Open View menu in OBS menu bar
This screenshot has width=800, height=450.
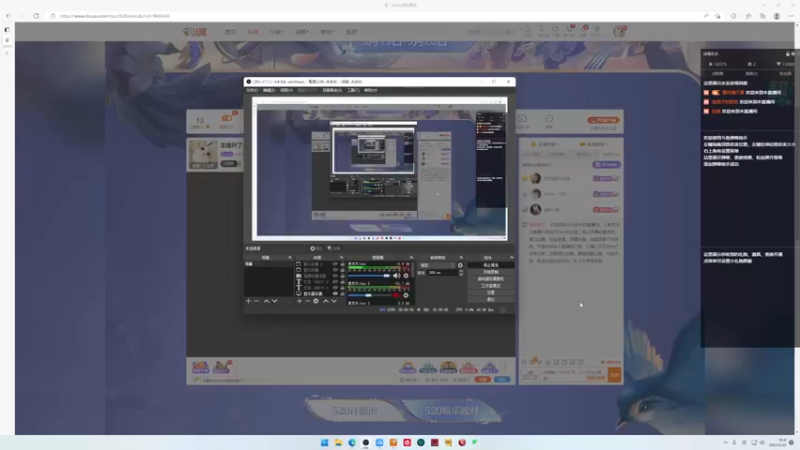[286, 90]
